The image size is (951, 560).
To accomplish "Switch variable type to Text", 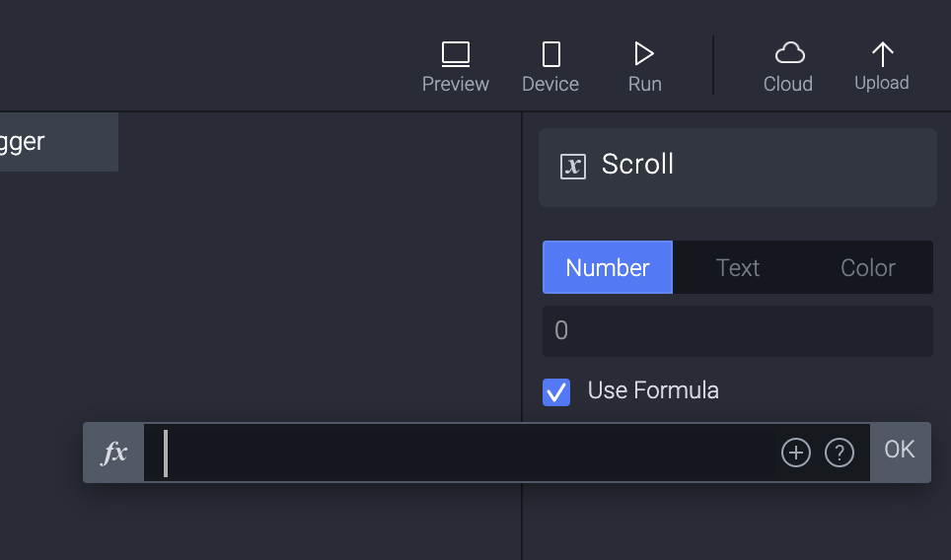I will click(738, 267).
